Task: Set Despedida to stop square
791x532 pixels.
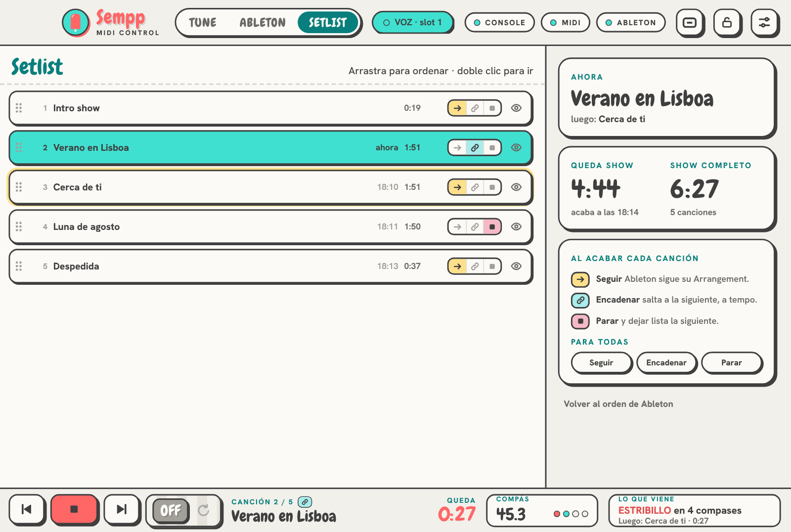Action: pos(492,266)
